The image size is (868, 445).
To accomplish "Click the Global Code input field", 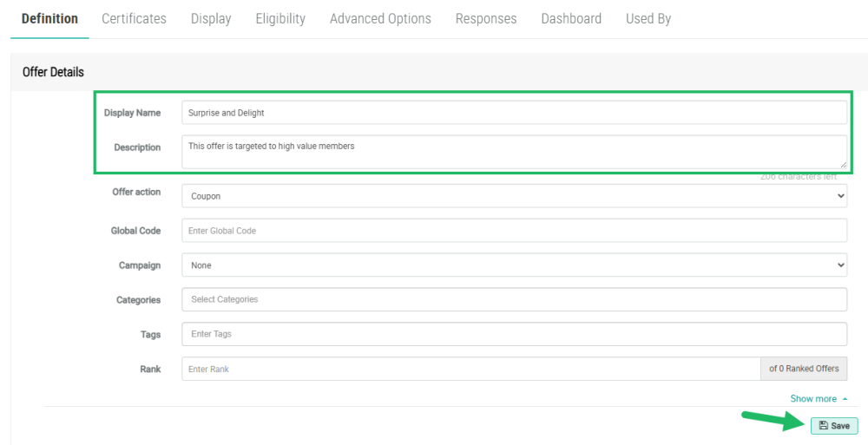I will pyautogui.click(x=514, y=231).
